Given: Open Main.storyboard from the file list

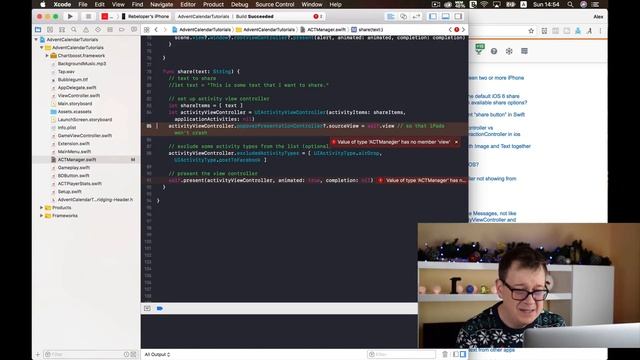Looking at the screenshot, I should pyautogui.click(x=75, y=104).
